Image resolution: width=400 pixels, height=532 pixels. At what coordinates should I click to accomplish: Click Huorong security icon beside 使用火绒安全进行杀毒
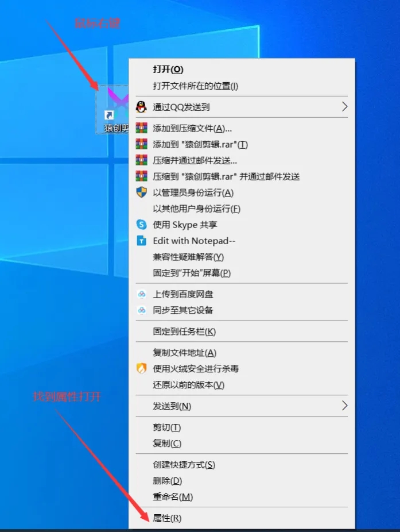point(141,368)
